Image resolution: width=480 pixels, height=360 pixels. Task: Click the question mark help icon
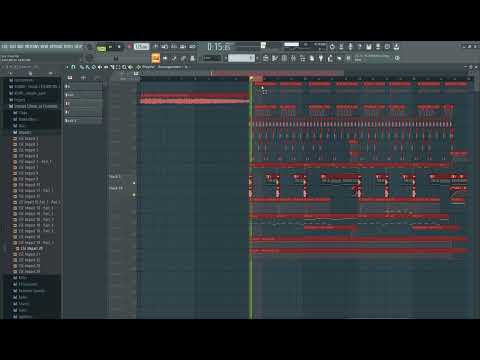click(x=359, y=47)
